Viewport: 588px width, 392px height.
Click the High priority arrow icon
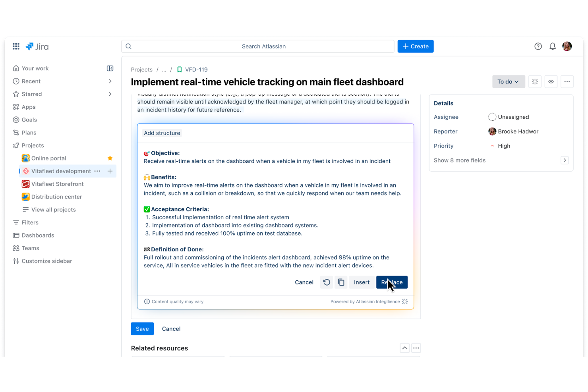point(492,146)
